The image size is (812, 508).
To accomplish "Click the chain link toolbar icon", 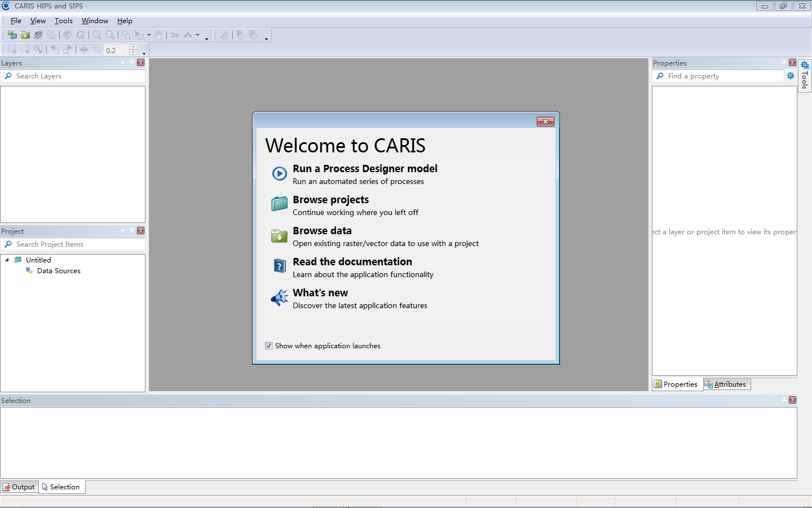I will 38,35.
